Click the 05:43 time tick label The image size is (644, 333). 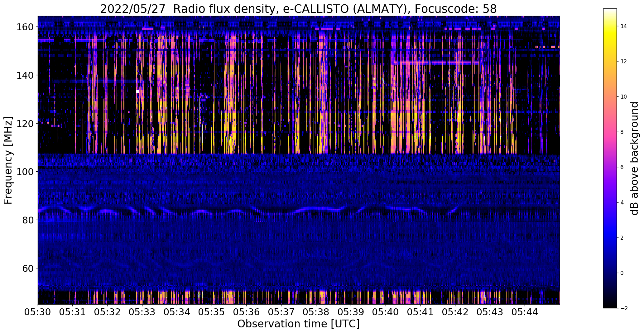(490, 312)
